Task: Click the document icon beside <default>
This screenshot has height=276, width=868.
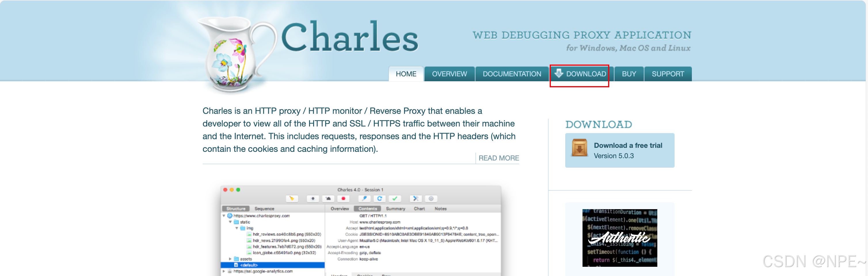Action: [236, 265]
